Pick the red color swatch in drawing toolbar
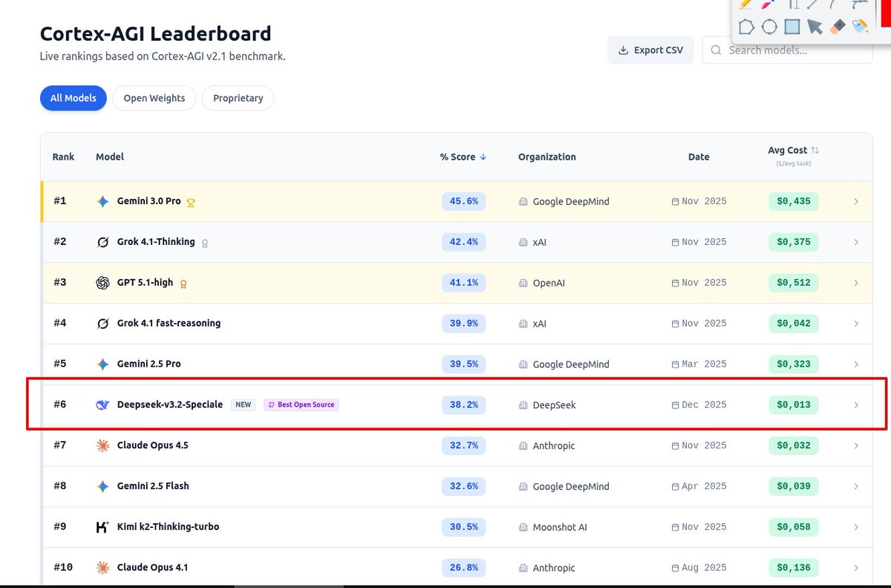The image size is (891, 588). click(886, 13)
